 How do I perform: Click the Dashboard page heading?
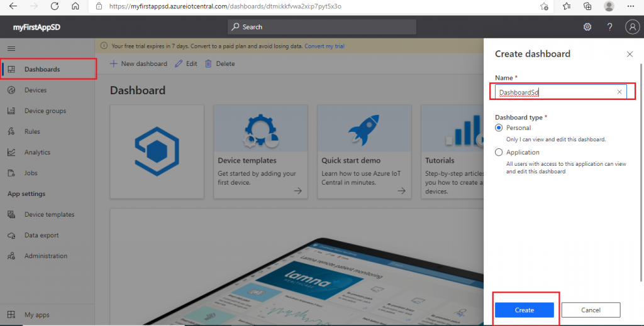138,90
